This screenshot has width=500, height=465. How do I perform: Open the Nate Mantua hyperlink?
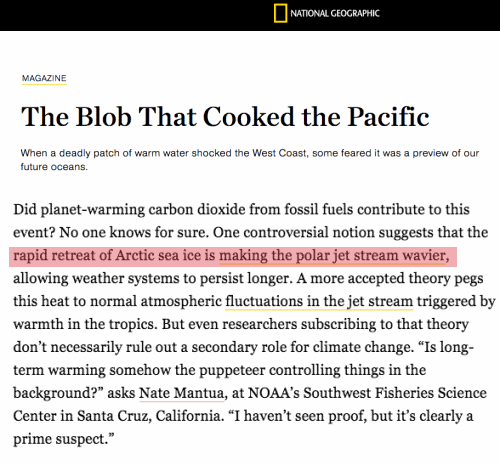point(182,393)
